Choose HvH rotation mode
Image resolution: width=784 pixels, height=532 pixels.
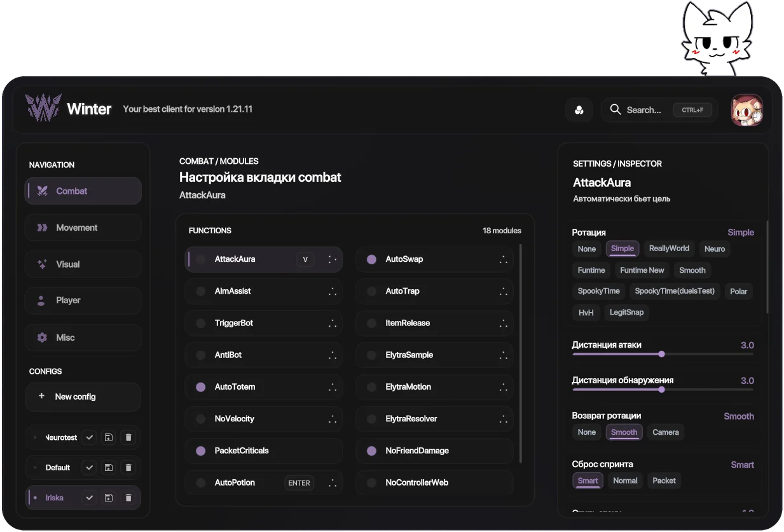(x=586, y=312)
